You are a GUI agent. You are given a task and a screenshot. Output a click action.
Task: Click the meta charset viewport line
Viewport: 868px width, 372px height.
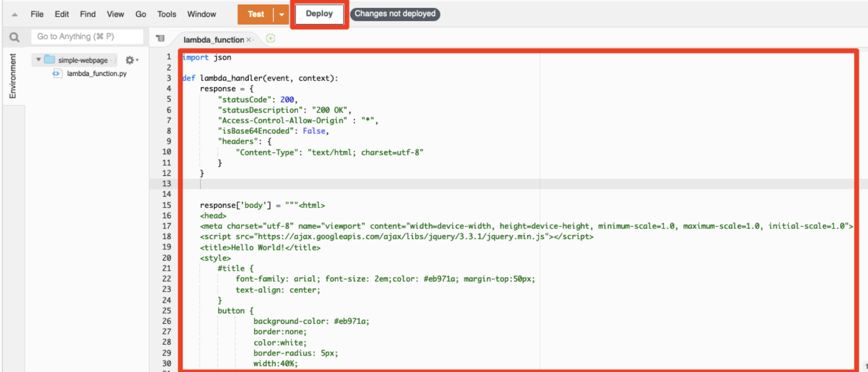click(x=526, y=226)
